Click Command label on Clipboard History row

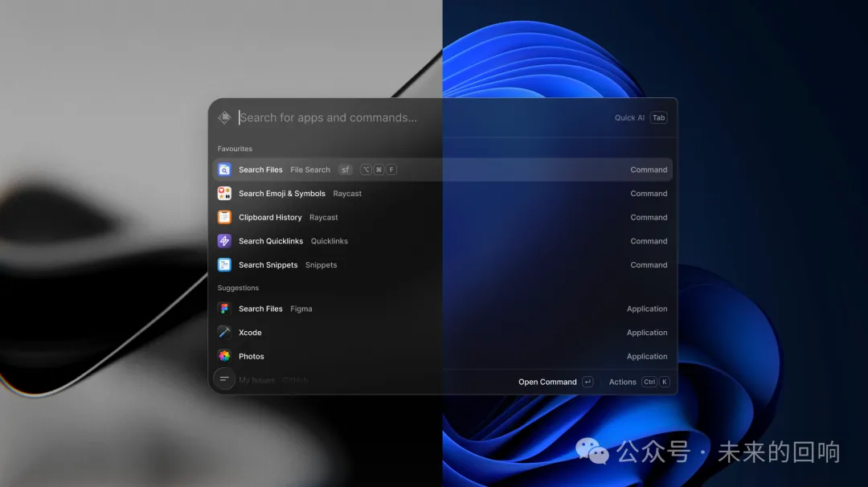point(649,218)
